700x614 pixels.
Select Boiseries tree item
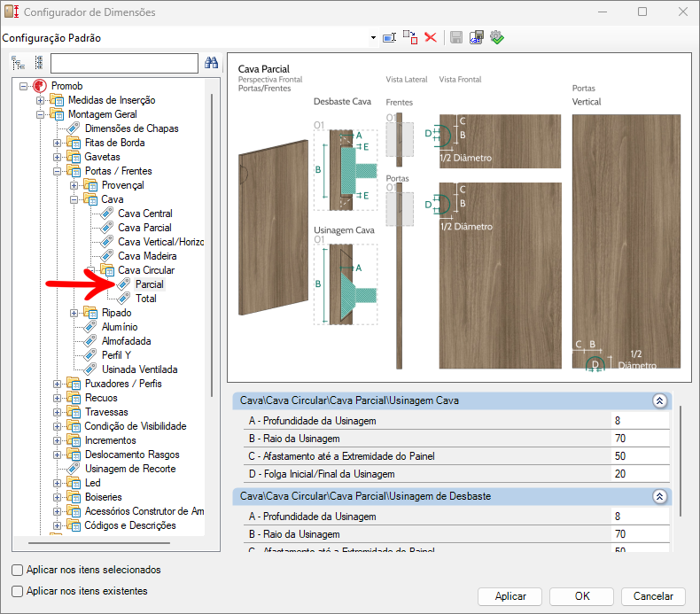(x=104, y=497)
